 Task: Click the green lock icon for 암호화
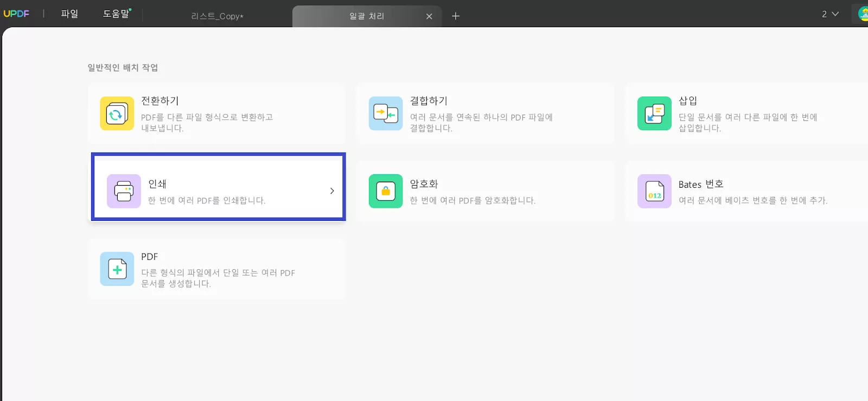click(386, 191)
